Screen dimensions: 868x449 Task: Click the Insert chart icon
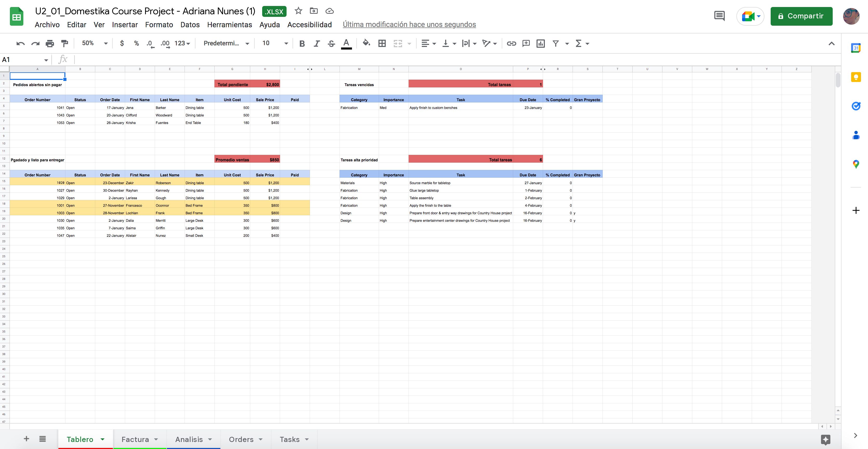coord(540,43)
